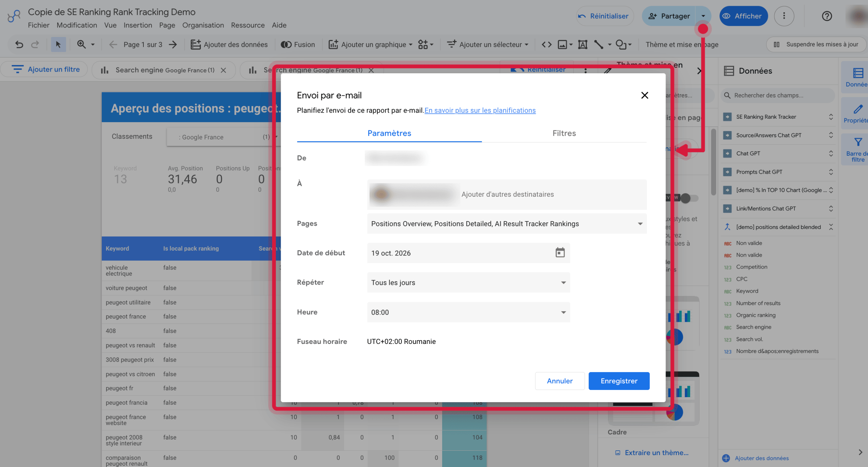Open the Ressource menu

pyautogui.click(x=248, y=25)
